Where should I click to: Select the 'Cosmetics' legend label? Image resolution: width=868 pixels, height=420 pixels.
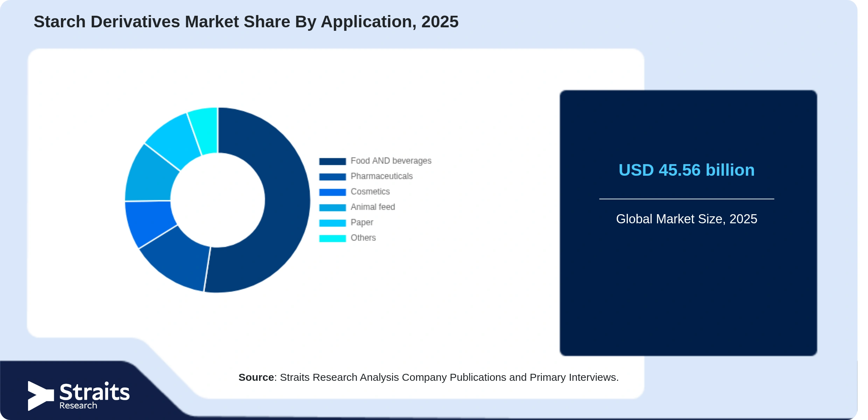(370, 191)
